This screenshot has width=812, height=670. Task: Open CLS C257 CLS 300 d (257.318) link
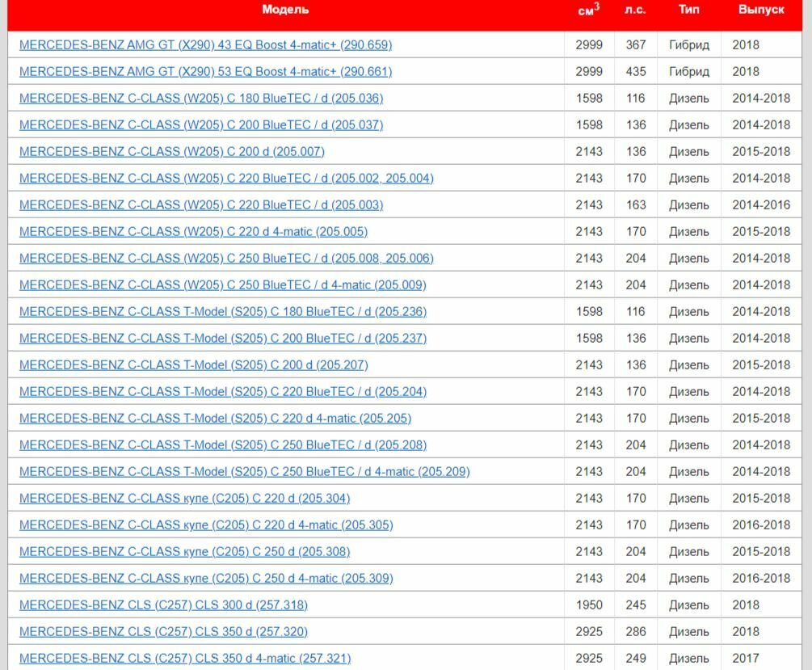pyautogui.click(x=163, y=605)
